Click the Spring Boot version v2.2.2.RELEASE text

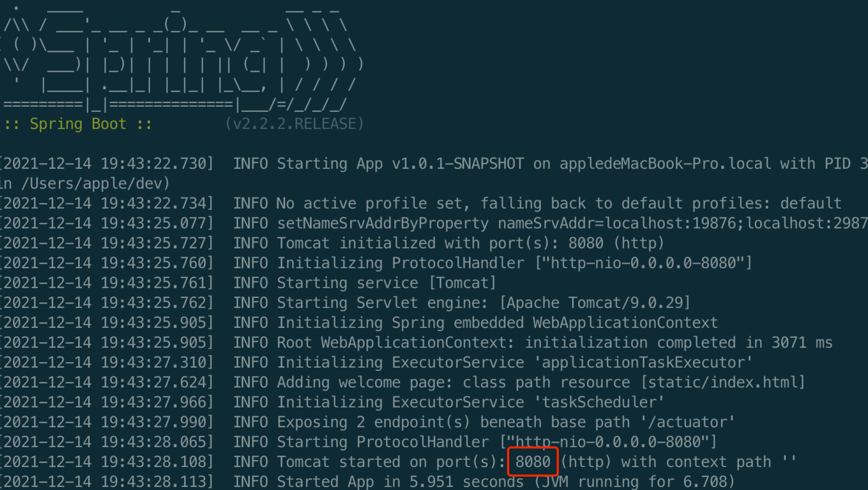pyautogui.click(x=294, y=124)
